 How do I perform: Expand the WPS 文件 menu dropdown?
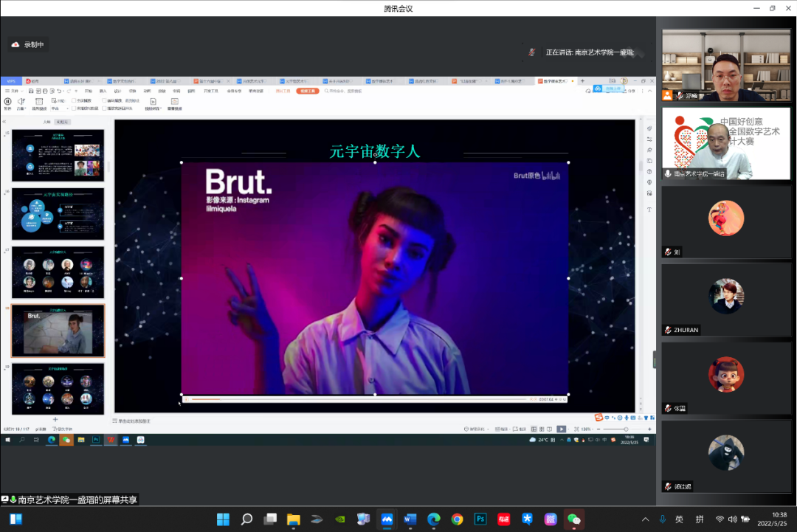[x=13, y=91]
